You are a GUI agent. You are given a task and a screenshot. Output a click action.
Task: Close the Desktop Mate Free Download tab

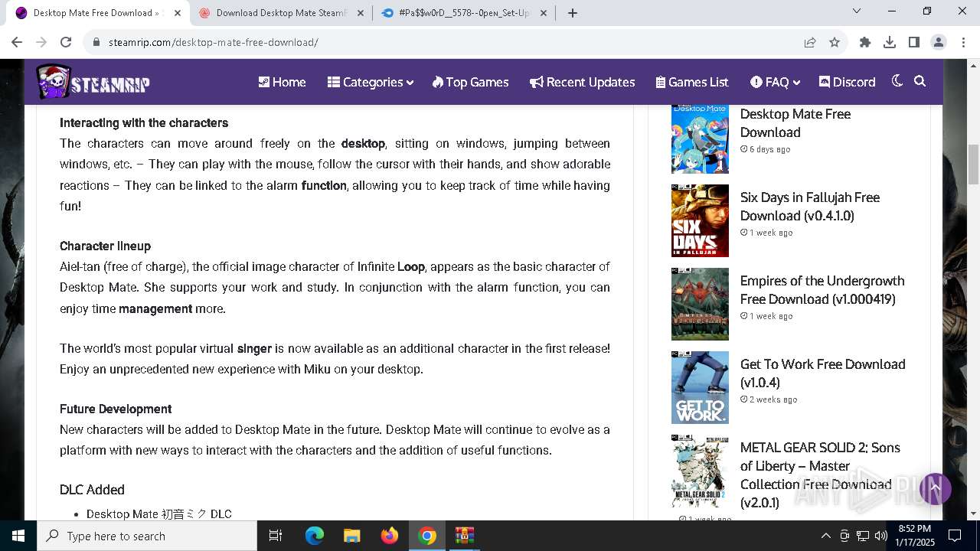pyautogui.click(x=178, y=13)
